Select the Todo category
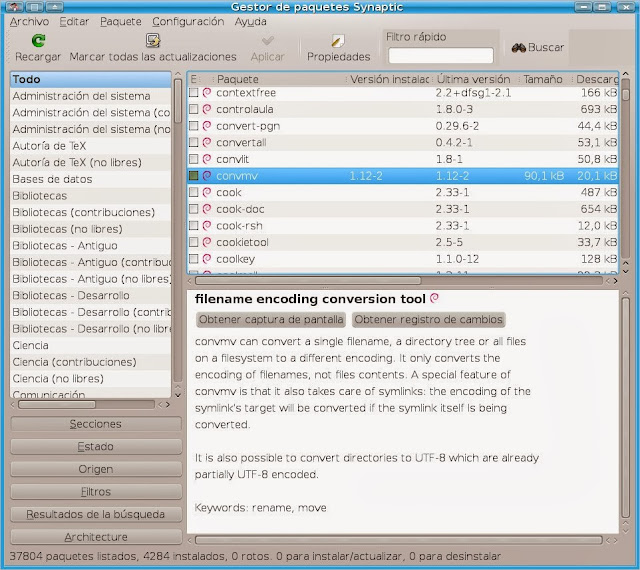 (90, 79)
